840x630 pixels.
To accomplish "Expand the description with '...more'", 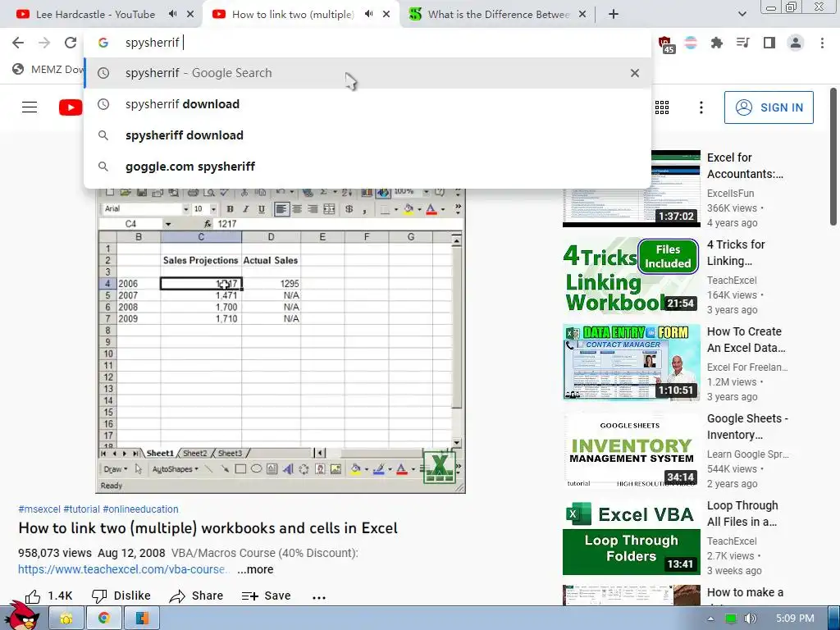I will click(x=256, y=569).
